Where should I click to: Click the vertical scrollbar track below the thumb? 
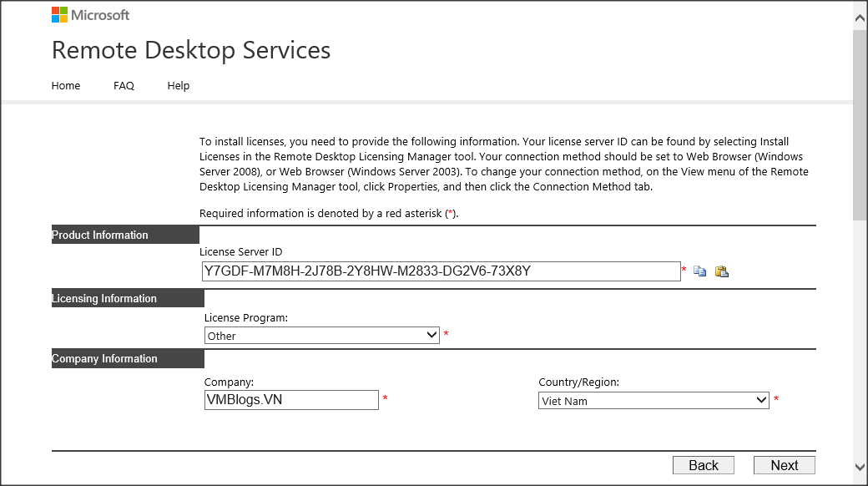click(860, 334)
